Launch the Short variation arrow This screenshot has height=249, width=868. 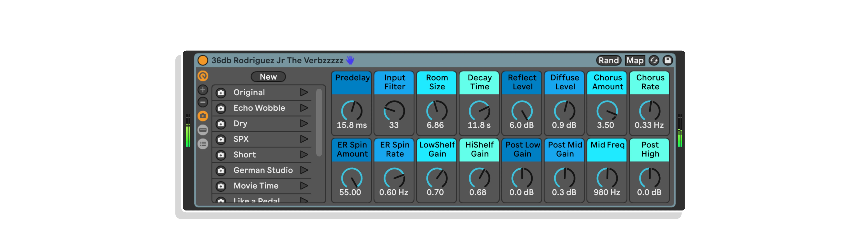[304, 154]
